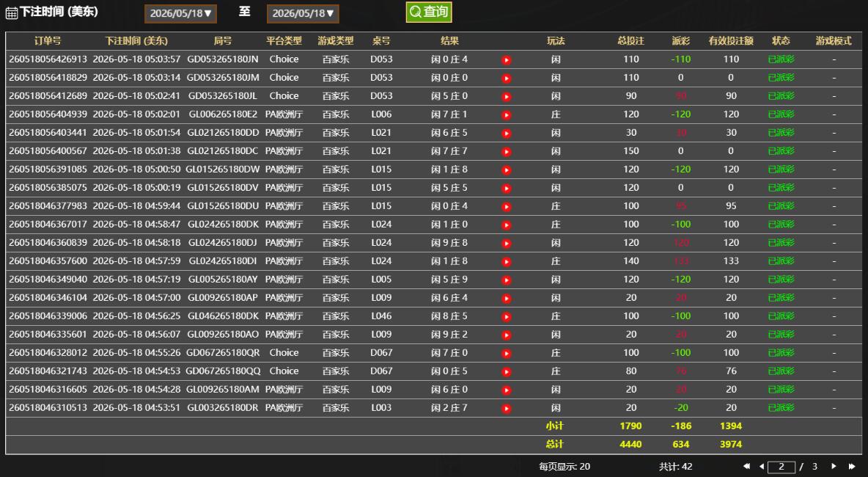Click the 下注时间 (美东) column header
The height and width of the screenshot is (477, 868).
point(136,40)
